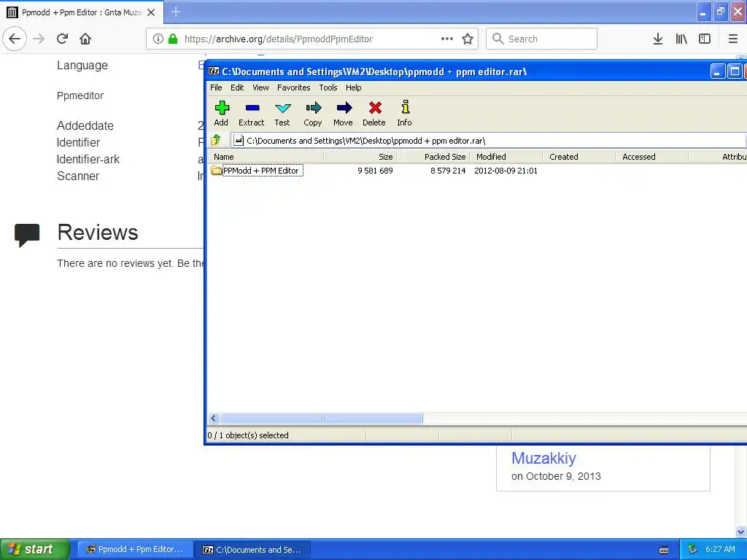747x560 pixels.
Task: Click the horizontal scrollbar thumb in 7-Zip
Action: tap(321, 418)
